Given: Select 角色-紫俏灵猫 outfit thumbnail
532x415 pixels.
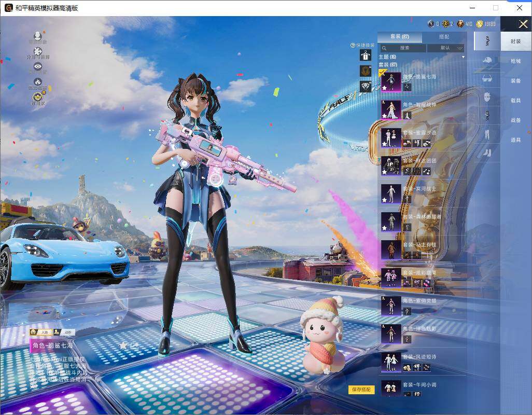Looking at the screenshot, I should [x=391, y=306].
